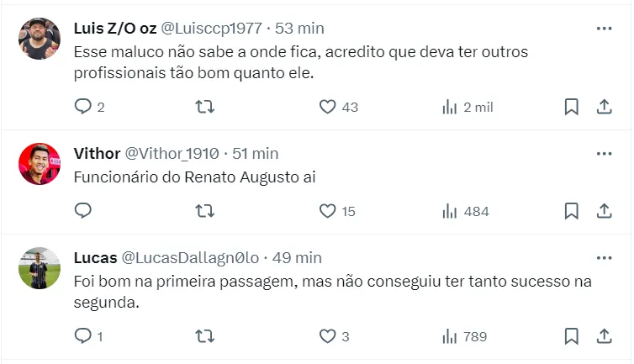The height and width of the screenshot is (364, 634).
Task: Like Luis Z/O oz's tweet with 43 likes
Action: [328, 107]
